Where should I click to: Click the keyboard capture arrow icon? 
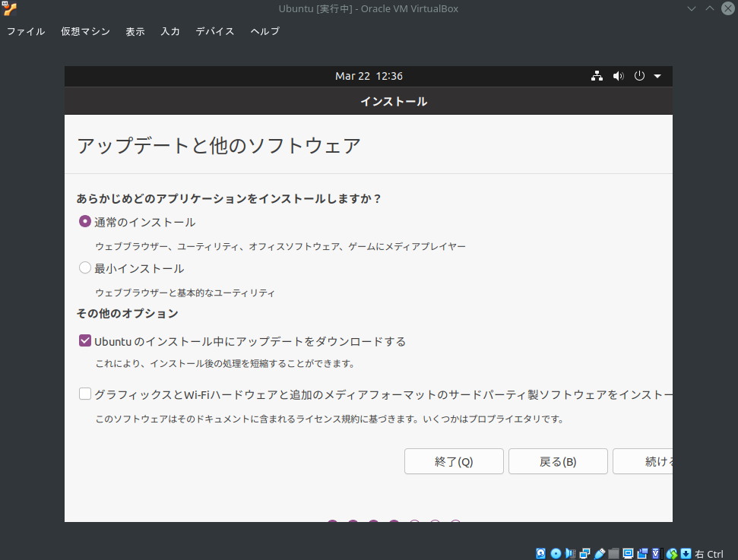click(x=686, y=554)
